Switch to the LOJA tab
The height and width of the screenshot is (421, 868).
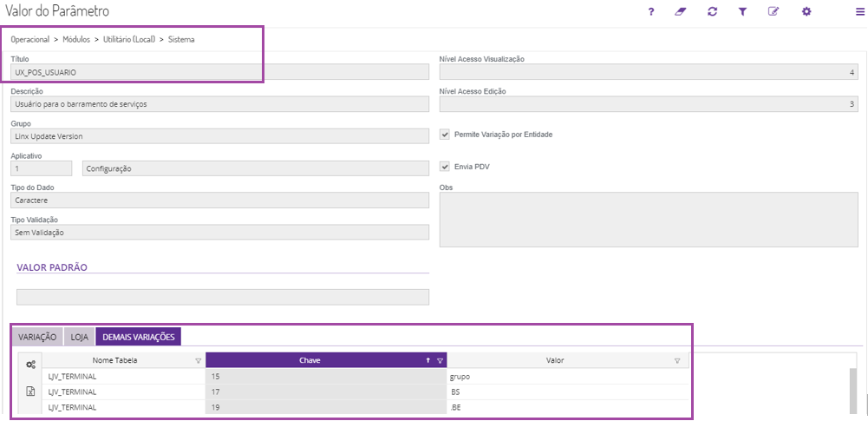80,336
